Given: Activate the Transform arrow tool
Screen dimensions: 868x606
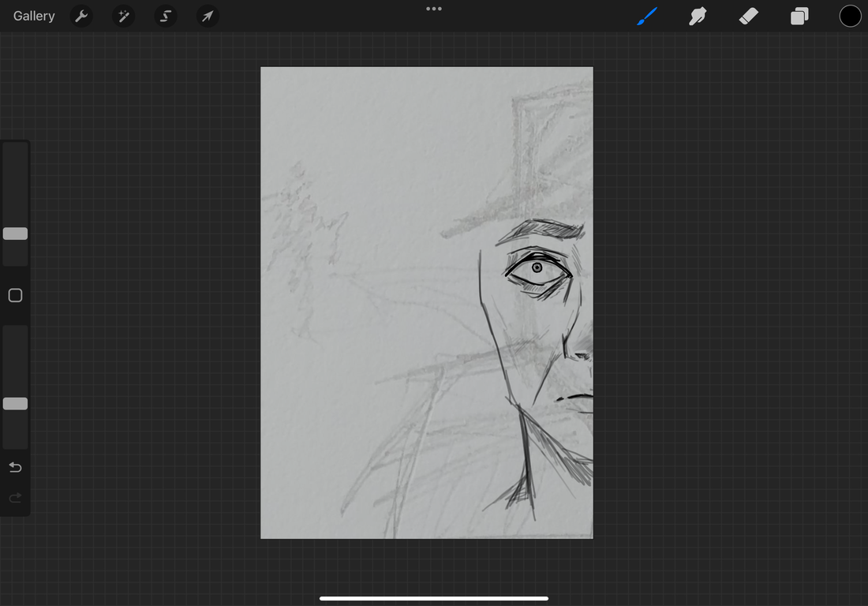Looking at the screenshot, I should tap(207, 16).
